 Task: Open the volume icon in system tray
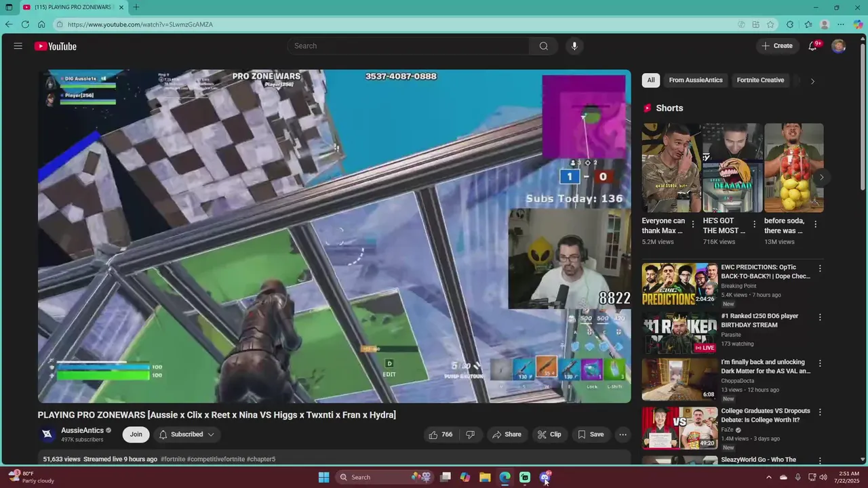[823, 477]
